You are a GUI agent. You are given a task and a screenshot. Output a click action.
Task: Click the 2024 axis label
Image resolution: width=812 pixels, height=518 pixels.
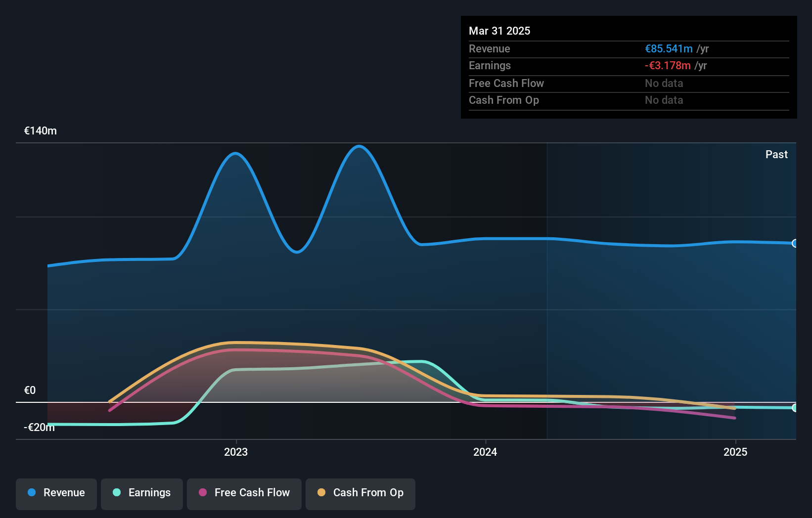click(x=485, y=452)
